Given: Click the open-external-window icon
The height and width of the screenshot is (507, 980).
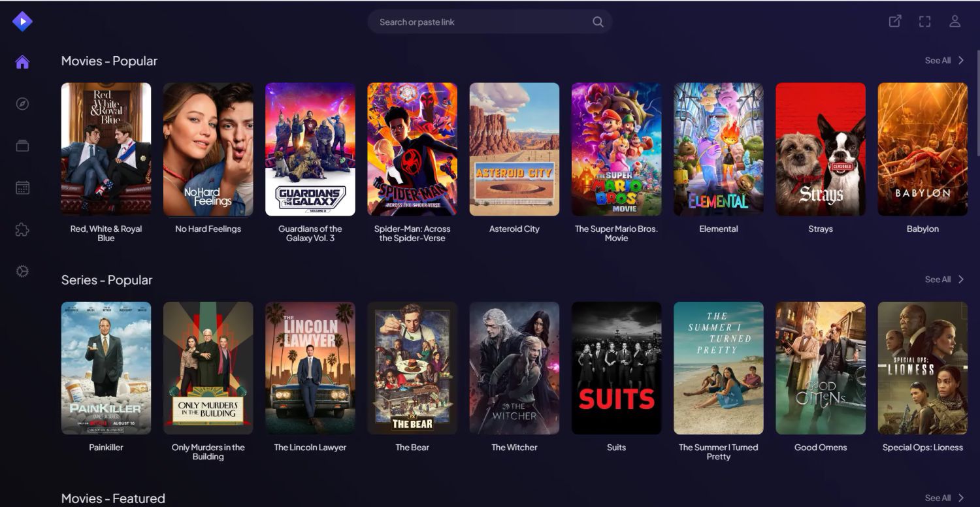Looking at the screenshot, I should (x=895, y=22).
